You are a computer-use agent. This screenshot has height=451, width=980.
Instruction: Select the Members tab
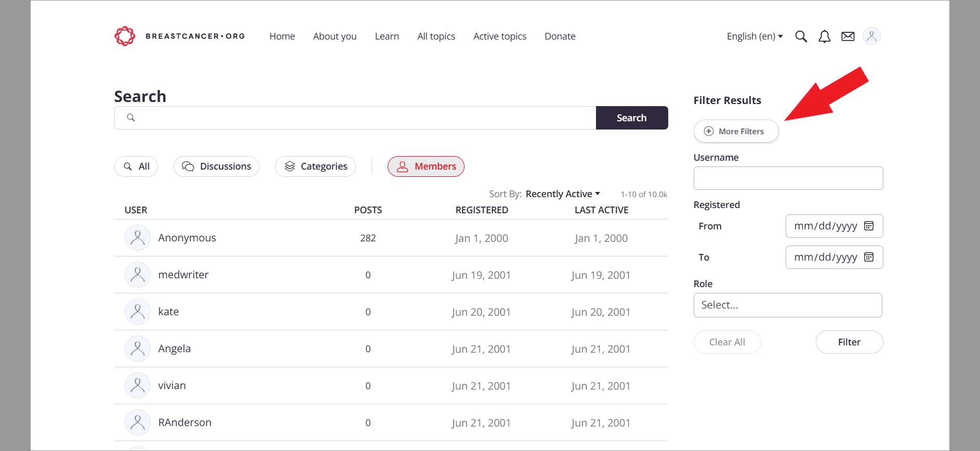pyautogui.click(x=426, y=166)
